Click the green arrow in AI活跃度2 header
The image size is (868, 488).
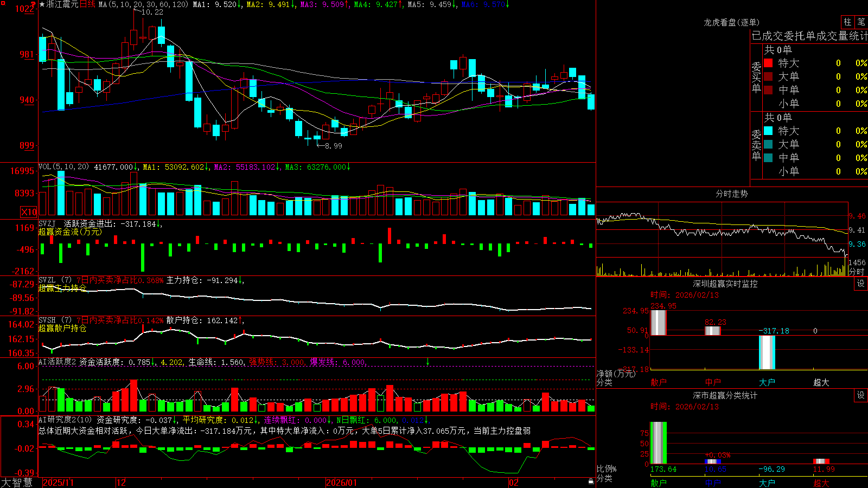(x=427, y=362)
